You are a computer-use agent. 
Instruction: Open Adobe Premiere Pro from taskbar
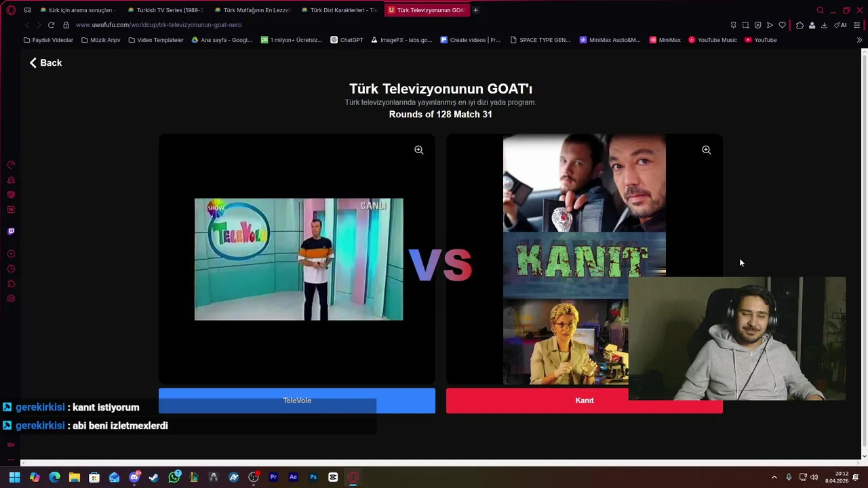(x=273, y=477)
